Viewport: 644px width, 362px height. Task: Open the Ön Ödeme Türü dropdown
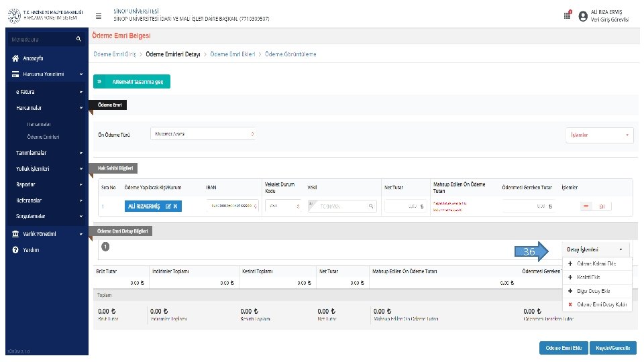click(203, 134)
